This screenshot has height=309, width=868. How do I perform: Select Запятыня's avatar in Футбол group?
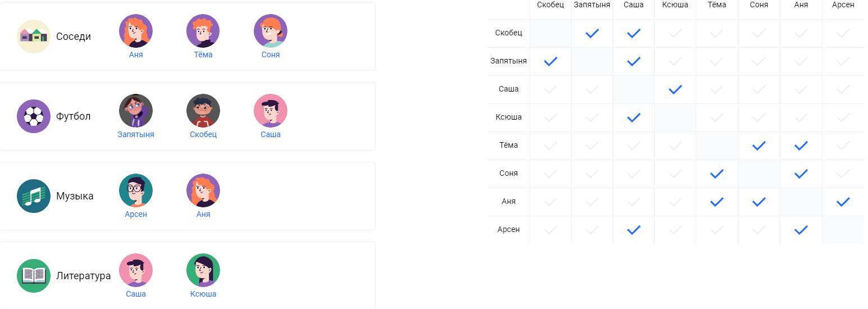136,111
